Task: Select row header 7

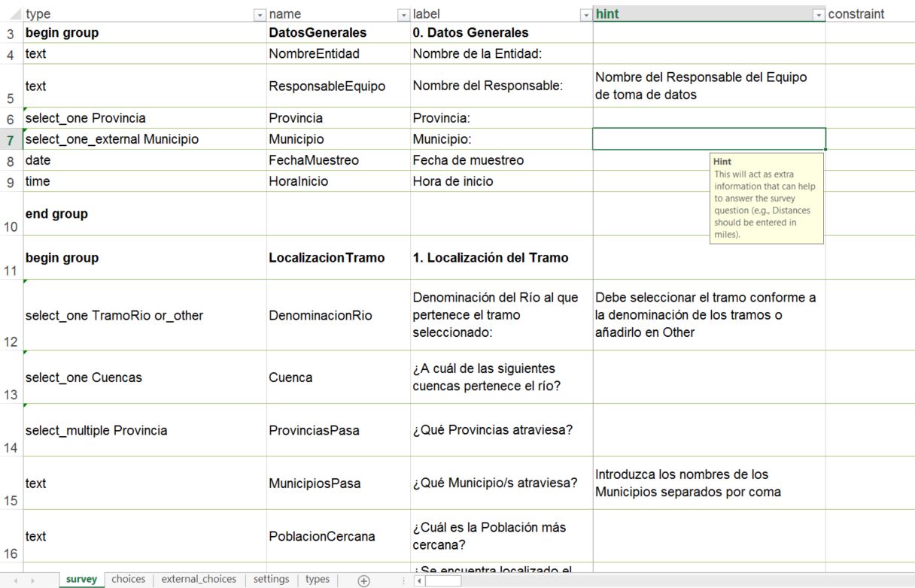Action: click(11, 140)
